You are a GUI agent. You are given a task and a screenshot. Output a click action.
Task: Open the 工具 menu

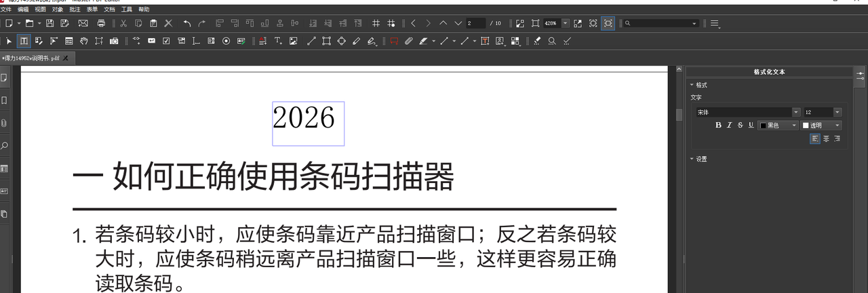pos(127,9)
